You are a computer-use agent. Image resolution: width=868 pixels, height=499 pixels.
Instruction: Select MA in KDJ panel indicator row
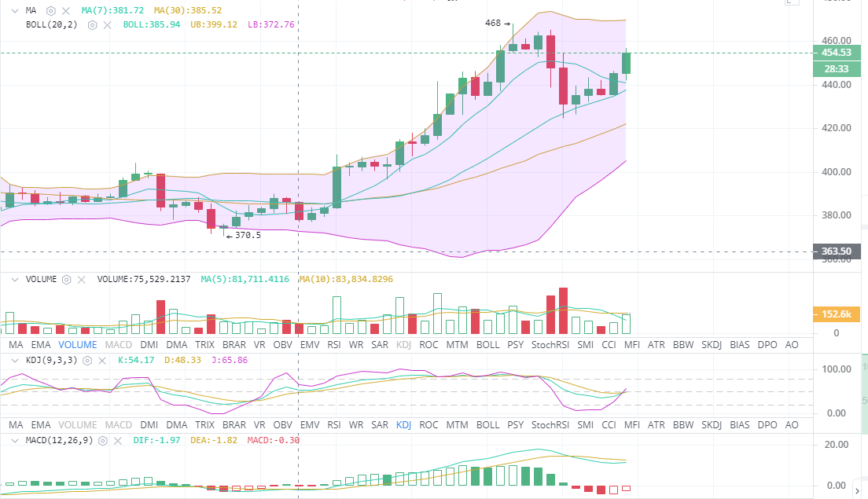pyautogui.click(x=16, y=425)
